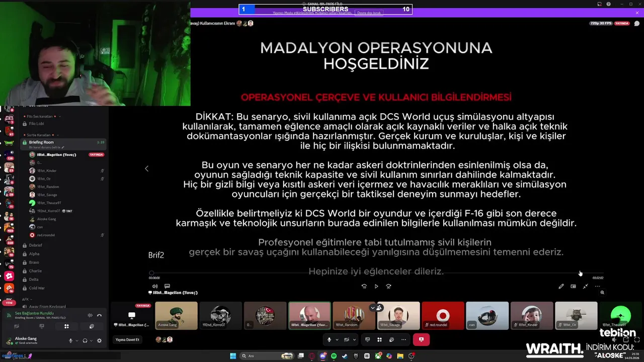The image size is (644, 362).
Task: Mute the stream volume speaker icon
Action: pos(155,286)
